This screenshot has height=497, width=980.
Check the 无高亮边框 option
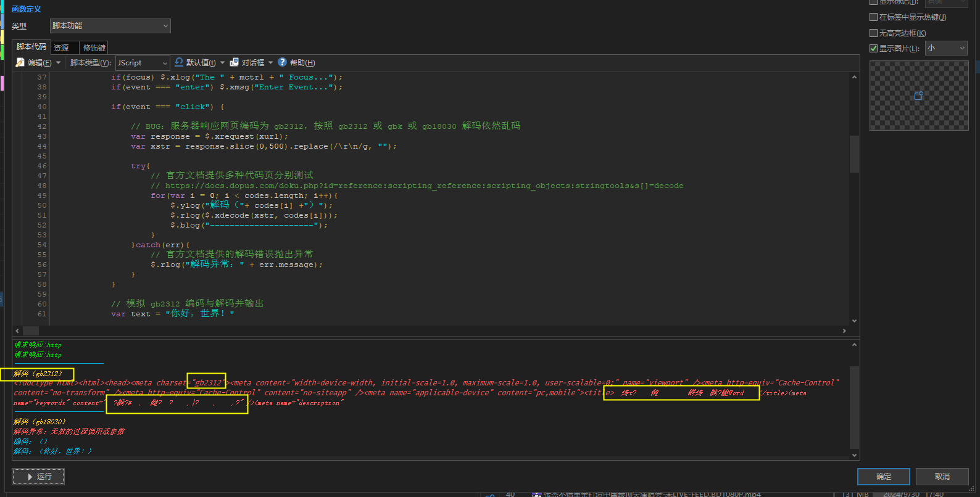click(x=873, y=33)
